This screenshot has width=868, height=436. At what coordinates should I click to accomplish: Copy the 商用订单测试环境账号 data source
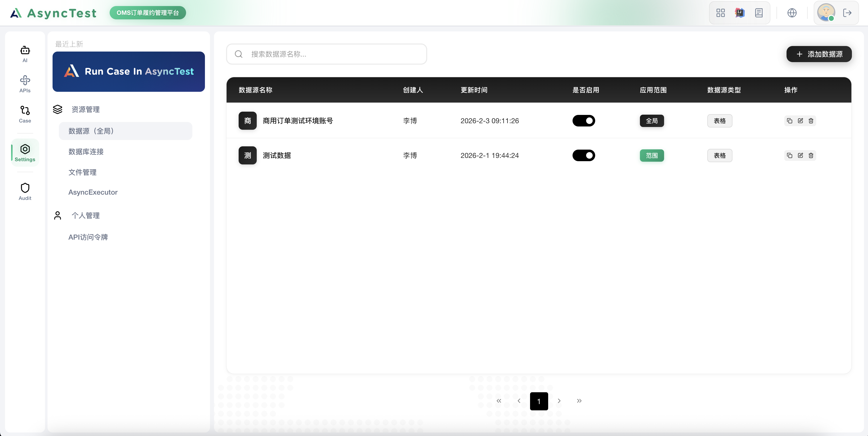(x=790, y=121)
